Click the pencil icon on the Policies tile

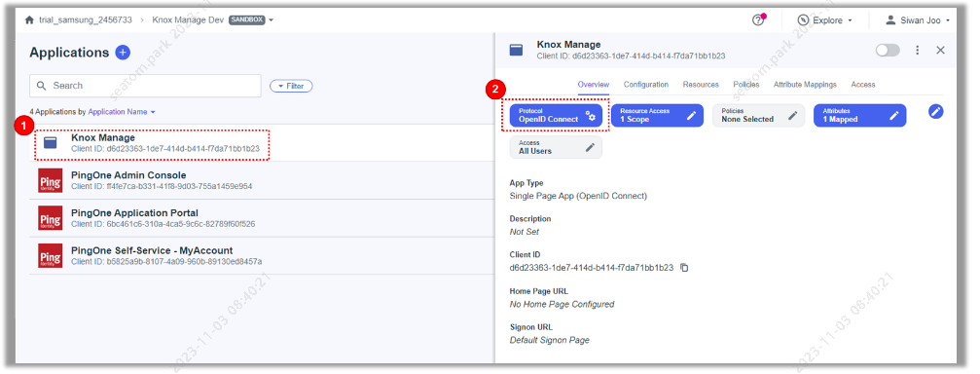click(792, 116)
